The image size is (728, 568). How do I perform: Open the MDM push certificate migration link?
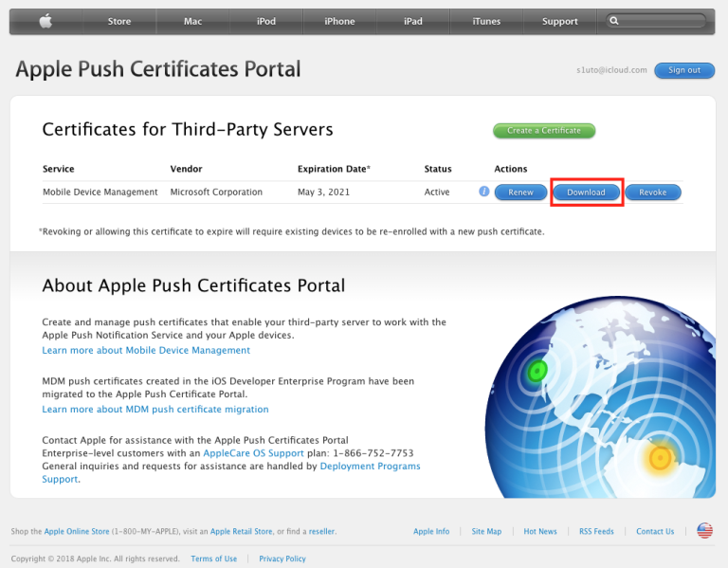[155, 410]
